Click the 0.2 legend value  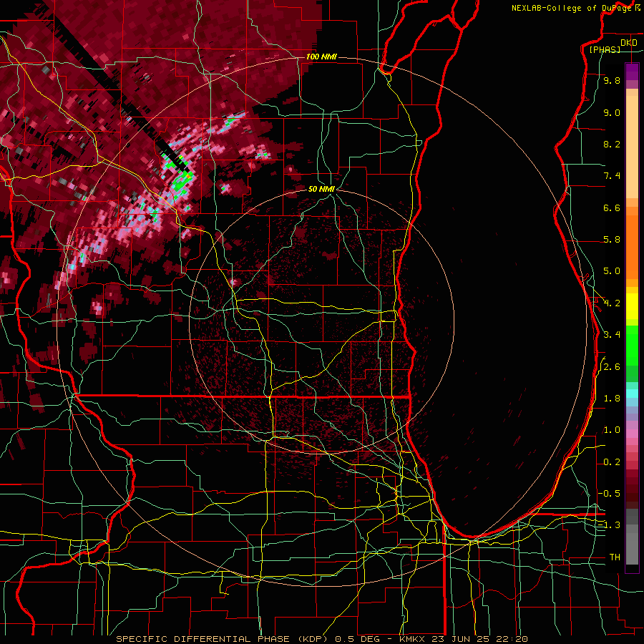click(612, 462)
